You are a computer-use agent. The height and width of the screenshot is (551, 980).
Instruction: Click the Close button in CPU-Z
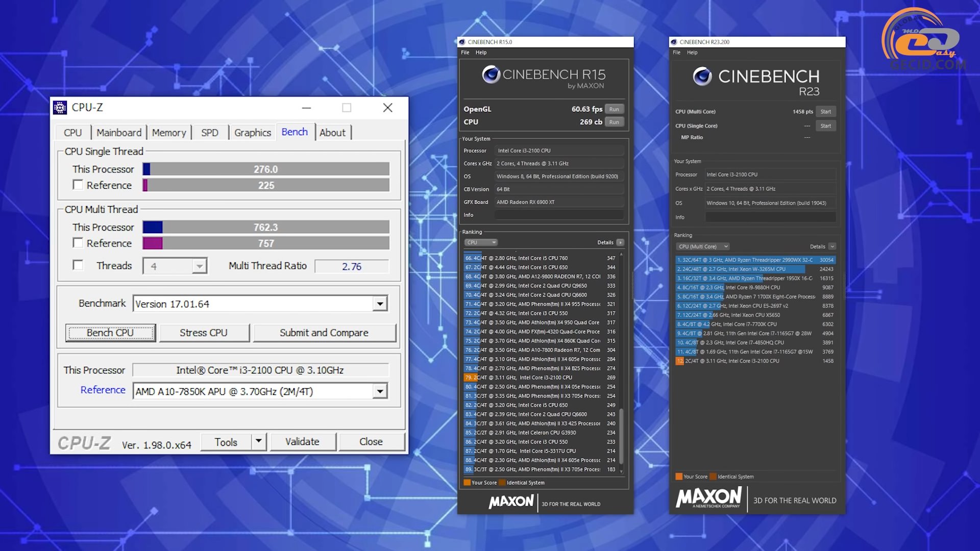[x=371, y=441]
